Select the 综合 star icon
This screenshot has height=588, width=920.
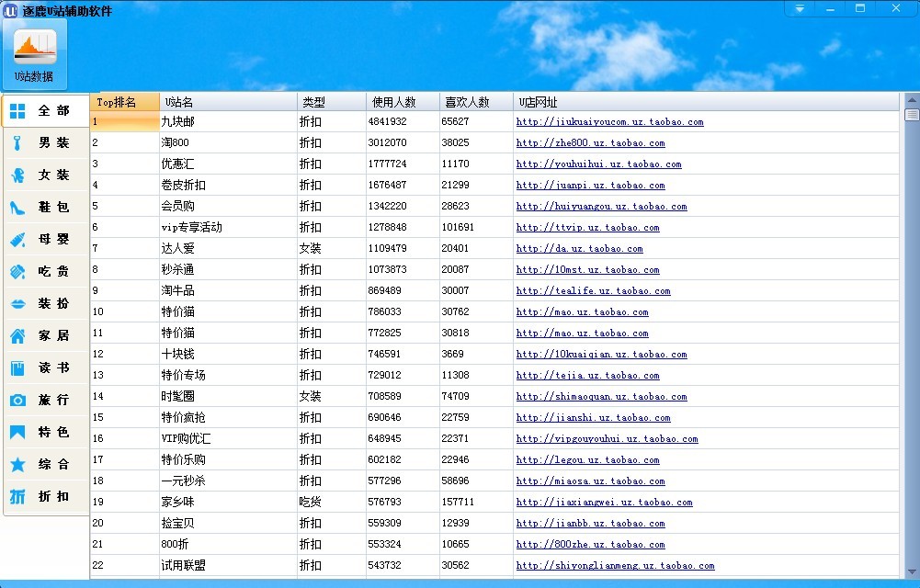pyautogui.click(x=17, y=465)
